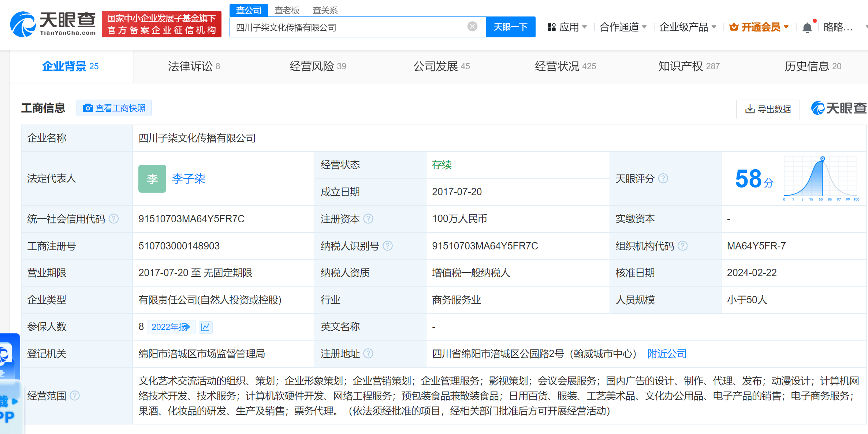Clear the search box with the X icon
This screenshot has height=434, width=868.
(472, 26)
